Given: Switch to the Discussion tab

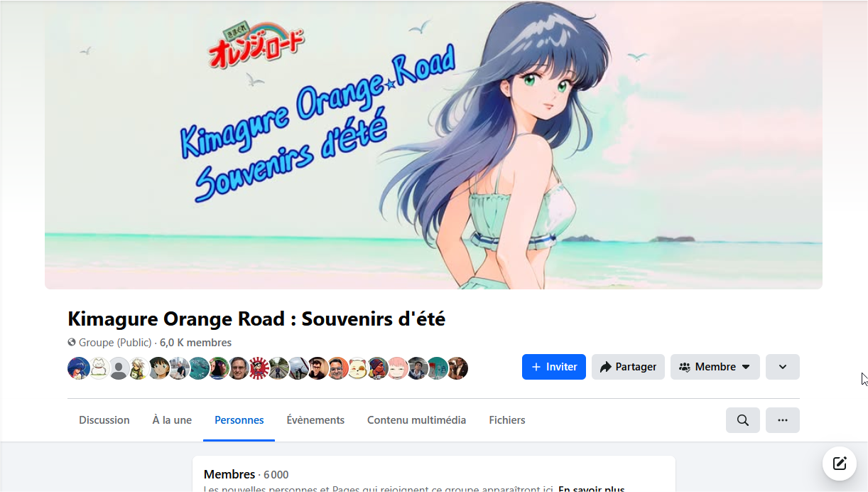Looking at the screenshot, I should point(104,420).
